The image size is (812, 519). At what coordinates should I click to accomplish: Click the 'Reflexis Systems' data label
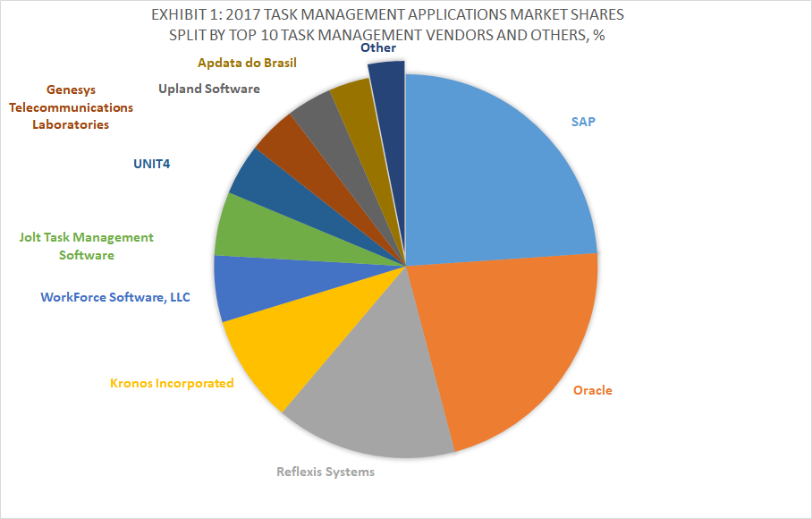point(326,472)
